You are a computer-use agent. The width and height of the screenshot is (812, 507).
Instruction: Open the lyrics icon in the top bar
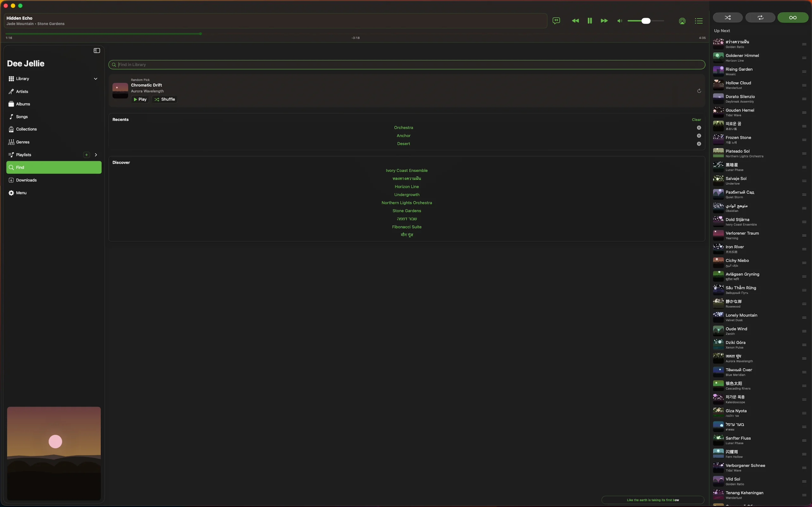[x=556, y=21]
